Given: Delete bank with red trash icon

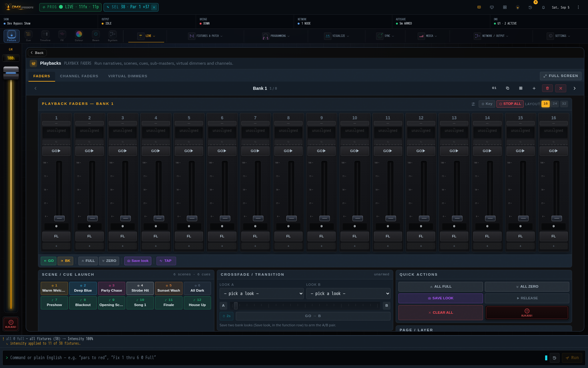Looking at the screenshot, I should coord(548,88).
